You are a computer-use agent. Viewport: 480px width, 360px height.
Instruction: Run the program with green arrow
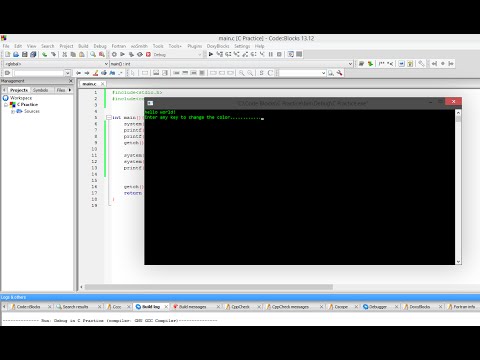point(123,54)
